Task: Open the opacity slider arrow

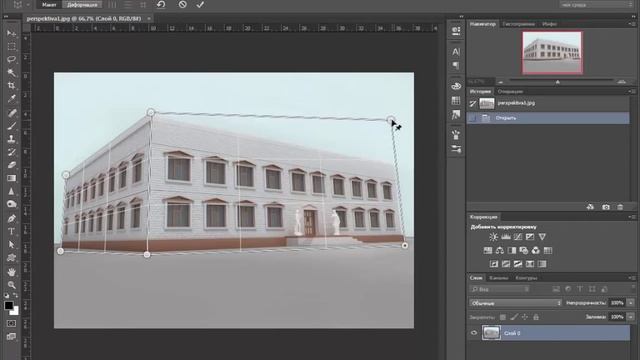Action: pyautogui.click(x=631, y=303)
